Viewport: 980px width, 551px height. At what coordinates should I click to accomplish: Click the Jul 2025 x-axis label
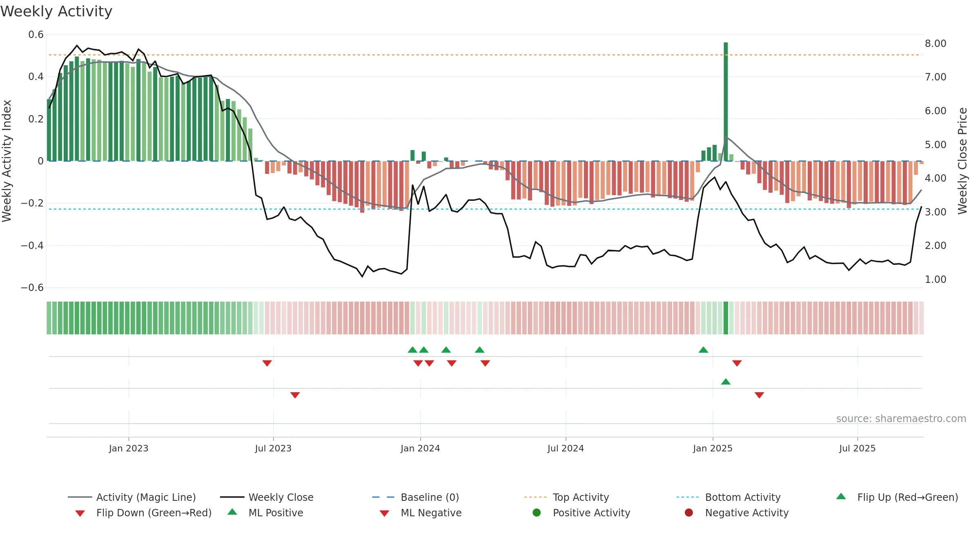(x=857, y=448)
